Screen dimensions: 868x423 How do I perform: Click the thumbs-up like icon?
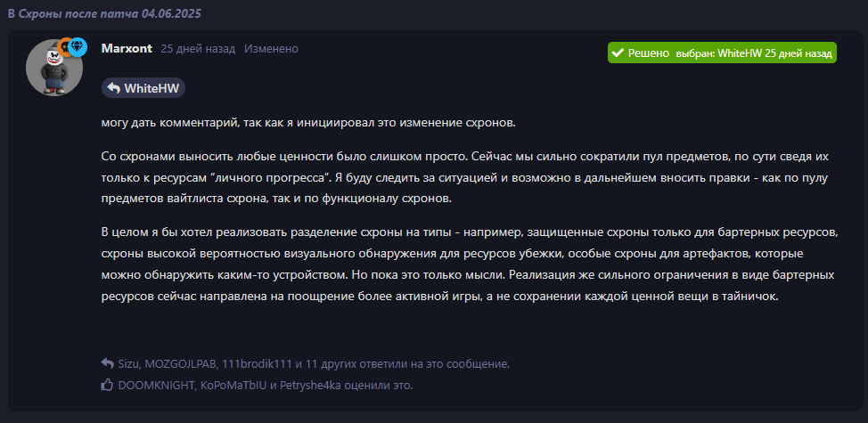pyautogui.click(x=108, y=386)
